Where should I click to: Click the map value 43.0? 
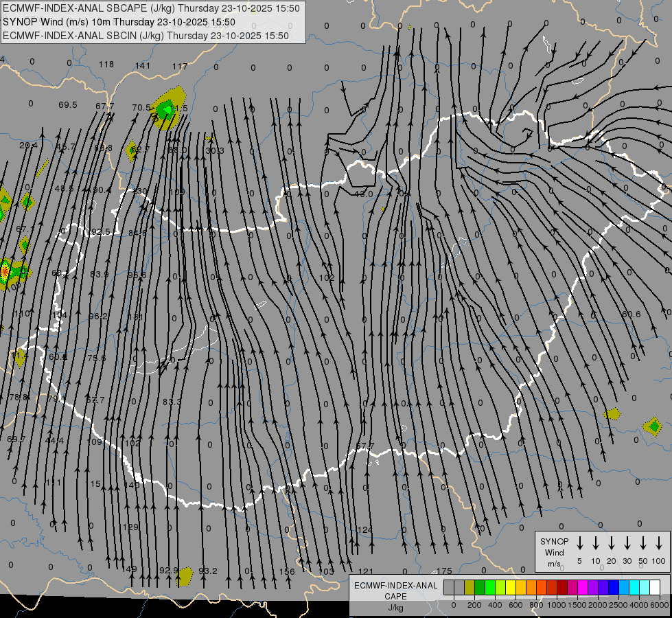pos(363,194)
